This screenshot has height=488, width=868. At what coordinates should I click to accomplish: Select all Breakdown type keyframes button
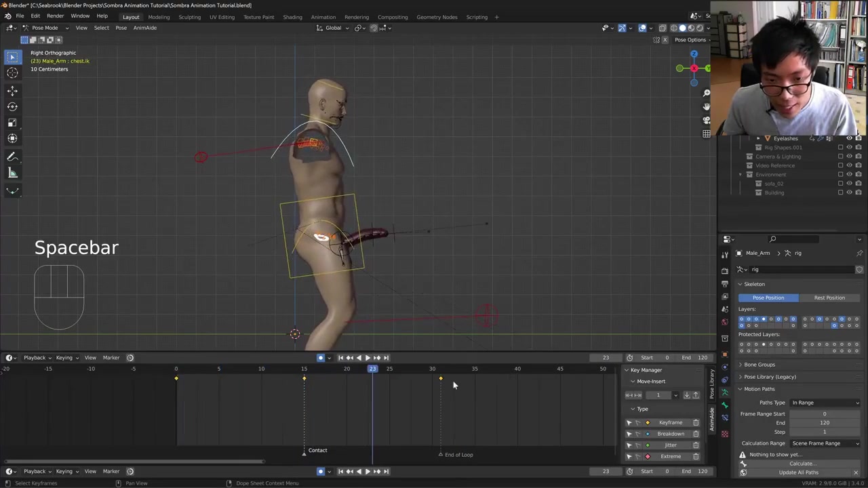629,434
